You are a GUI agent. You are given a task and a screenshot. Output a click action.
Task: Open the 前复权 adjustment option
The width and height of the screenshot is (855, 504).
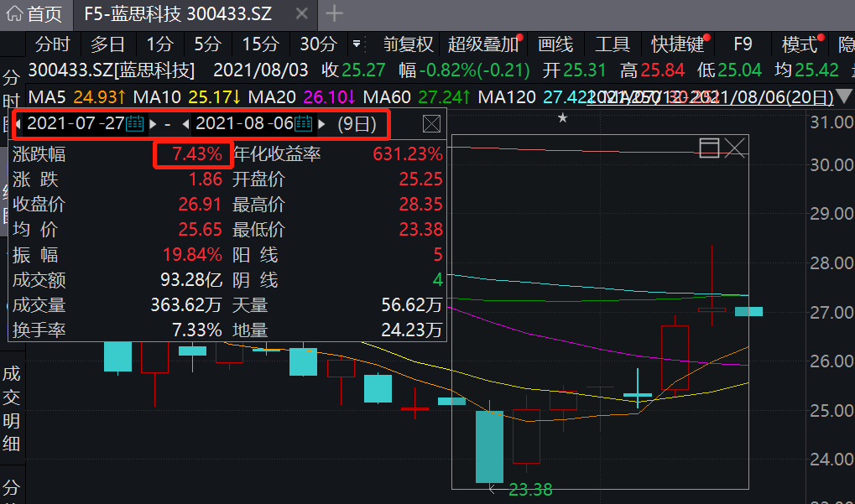tap(408, 44)
